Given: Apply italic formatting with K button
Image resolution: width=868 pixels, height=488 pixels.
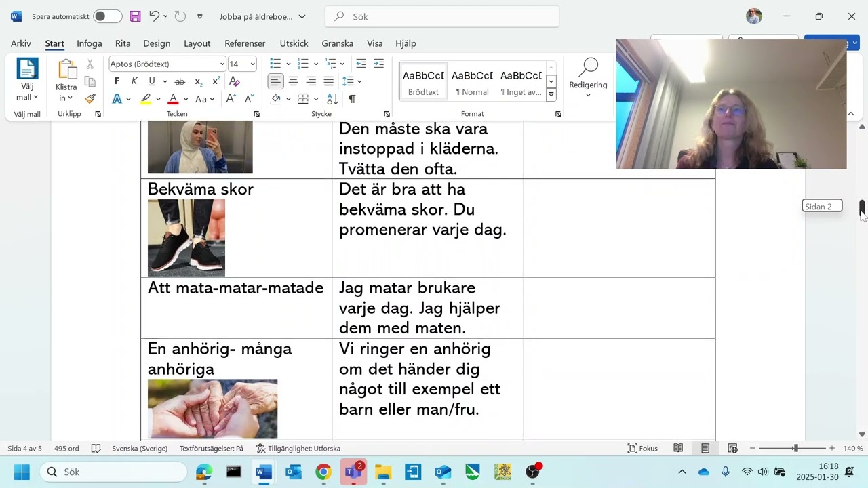Looking at the screenshot, I should pos(134,81).
